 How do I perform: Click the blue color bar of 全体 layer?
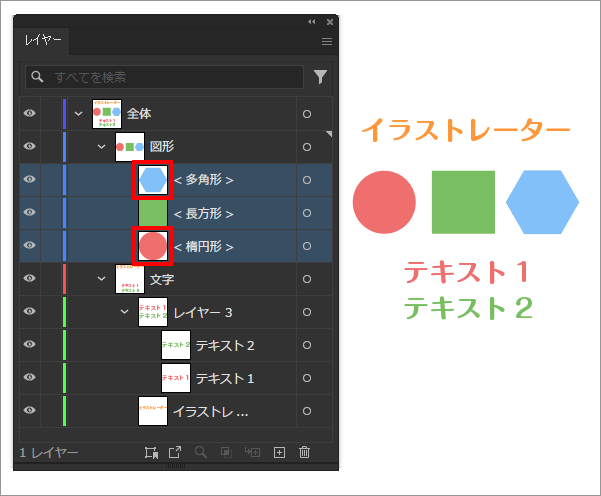pos(64,114)
